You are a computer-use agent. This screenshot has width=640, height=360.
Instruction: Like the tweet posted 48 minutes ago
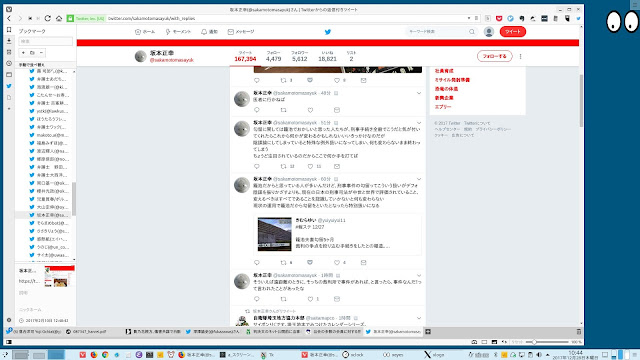(310, 110)
